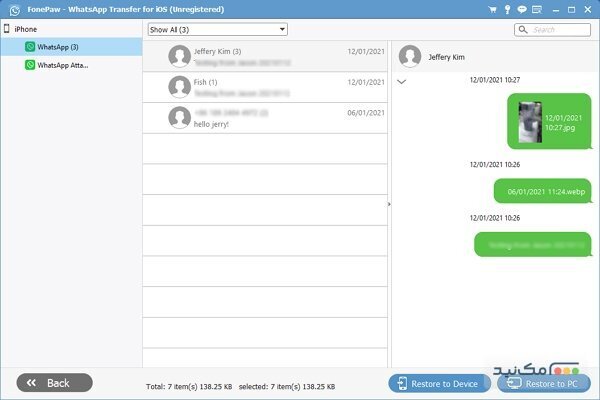Click Restore to Device button

tap(439, 383)
